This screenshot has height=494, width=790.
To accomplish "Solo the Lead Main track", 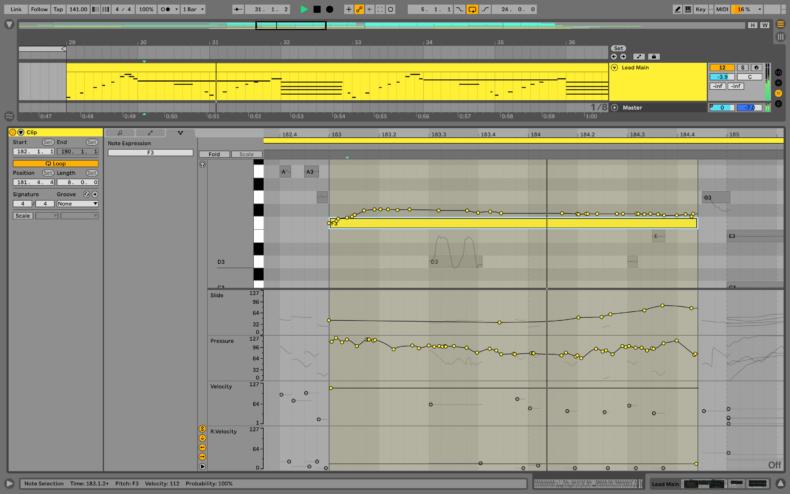I will point(744,67).
